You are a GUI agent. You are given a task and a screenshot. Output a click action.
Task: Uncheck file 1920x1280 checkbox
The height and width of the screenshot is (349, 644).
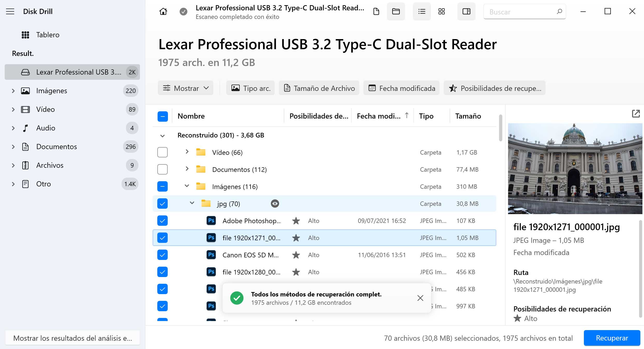coord(162,272)
